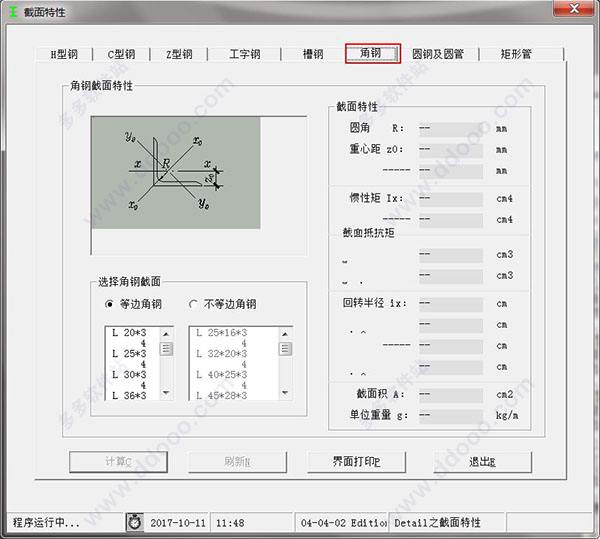Click up arrow of unequal angle list scrollbar
This screenshot has width=600, height=539.
tap(285, 334)
